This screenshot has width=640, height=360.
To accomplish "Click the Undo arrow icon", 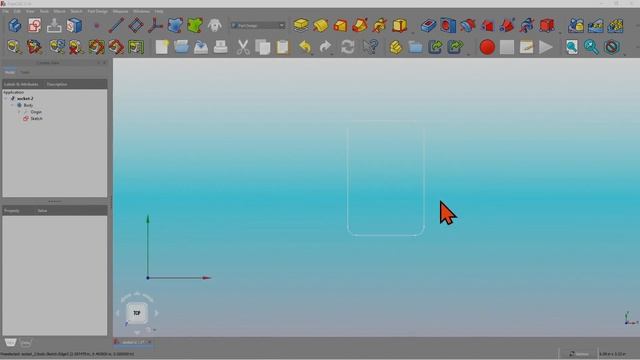I will pos(304,47).
